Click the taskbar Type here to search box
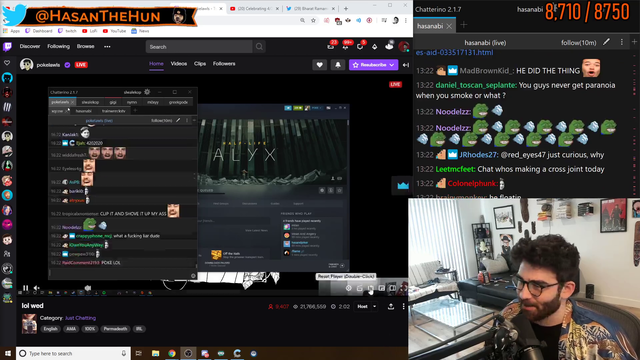640x360 pixels. (73, 353)
